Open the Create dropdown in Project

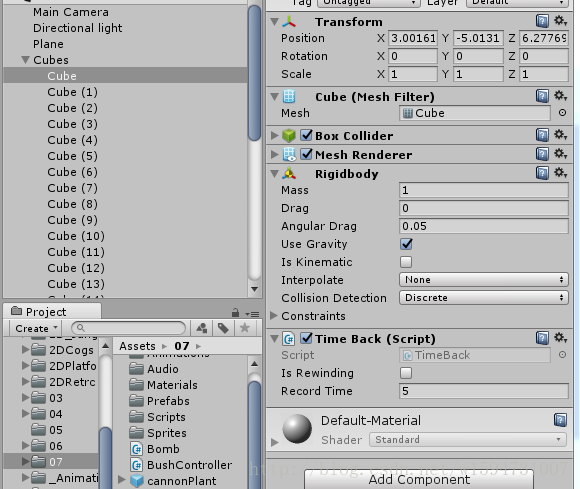tap(36, 328)
